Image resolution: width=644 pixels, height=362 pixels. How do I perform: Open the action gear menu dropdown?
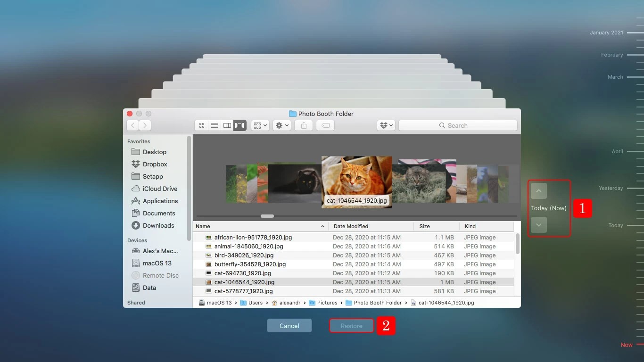(281, 125)
